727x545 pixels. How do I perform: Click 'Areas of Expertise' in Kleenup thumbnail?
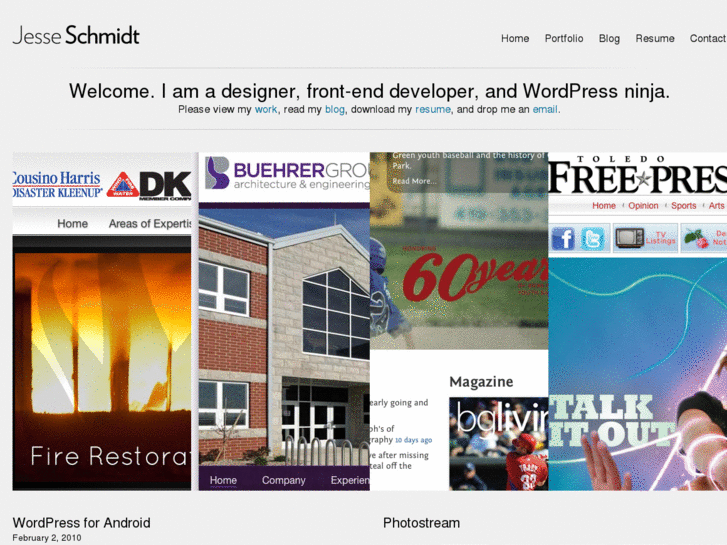pyautogui.click(x=150, y=224)
